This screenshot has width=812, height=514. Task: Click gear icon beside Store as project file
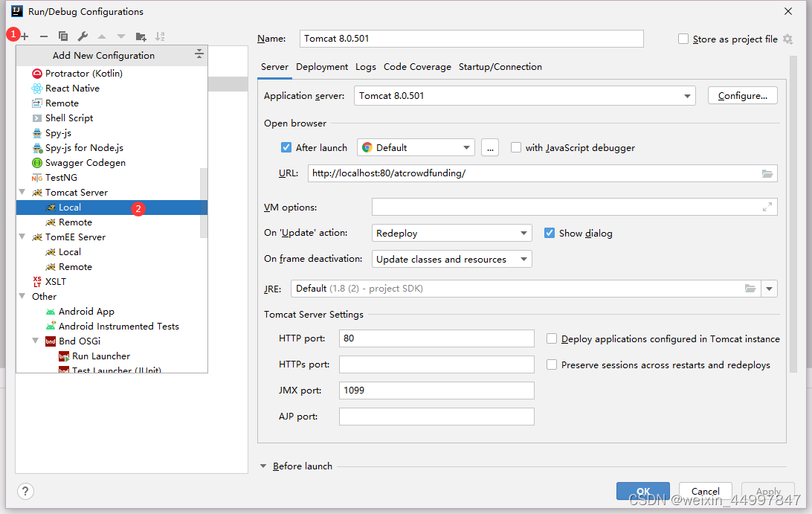coord(787,39)
